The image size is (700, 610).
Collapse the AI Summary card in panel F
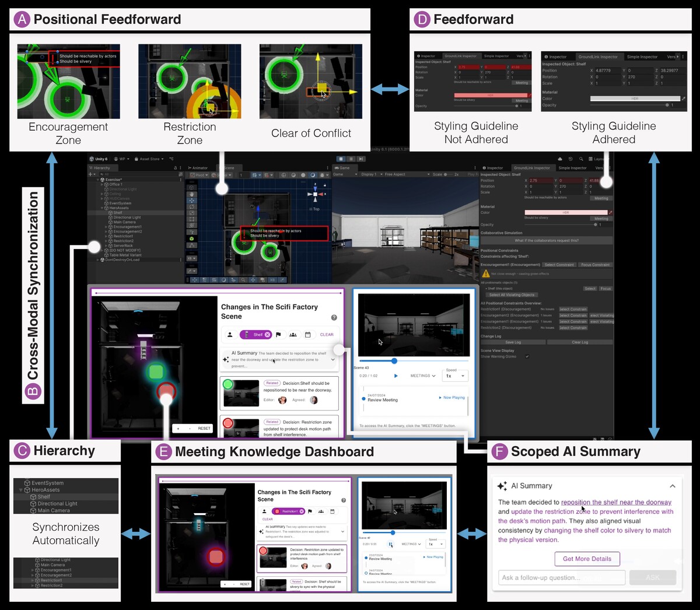(673, 486)
